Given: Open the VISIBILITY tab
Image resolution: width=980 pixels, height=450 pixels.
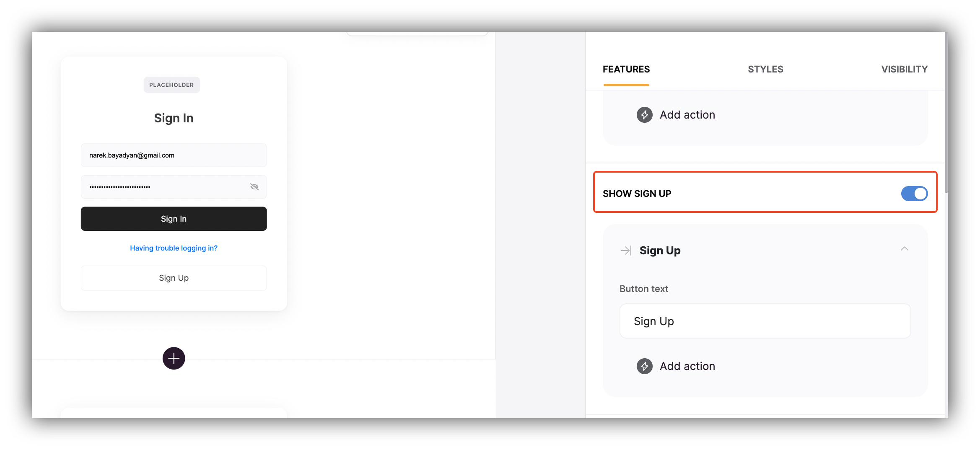Looking at the screenshot, I should click(904, 69).
